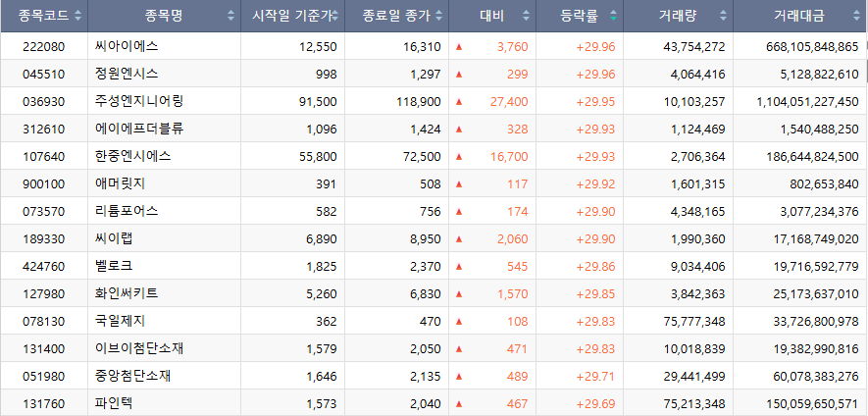
Task: Click stock code 073570
Action: click(44, 212)
